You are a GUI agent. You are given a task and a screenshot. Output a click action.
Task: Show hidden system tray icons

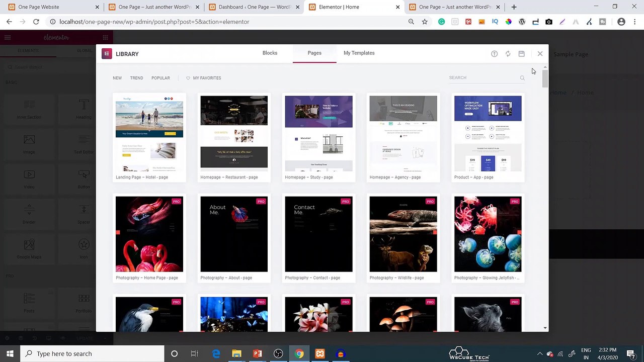pyautogui.click(x=540, y=353)
